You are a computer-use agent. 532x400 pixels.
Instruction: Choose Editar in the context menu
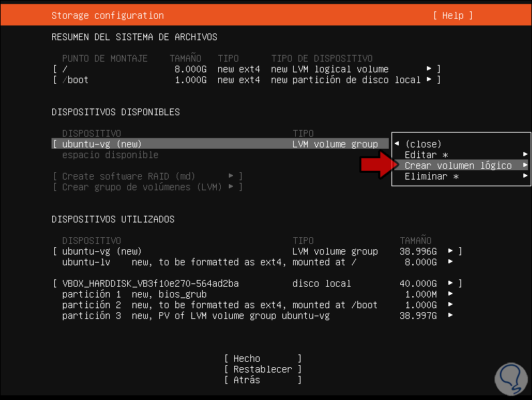tap(426, 155)
